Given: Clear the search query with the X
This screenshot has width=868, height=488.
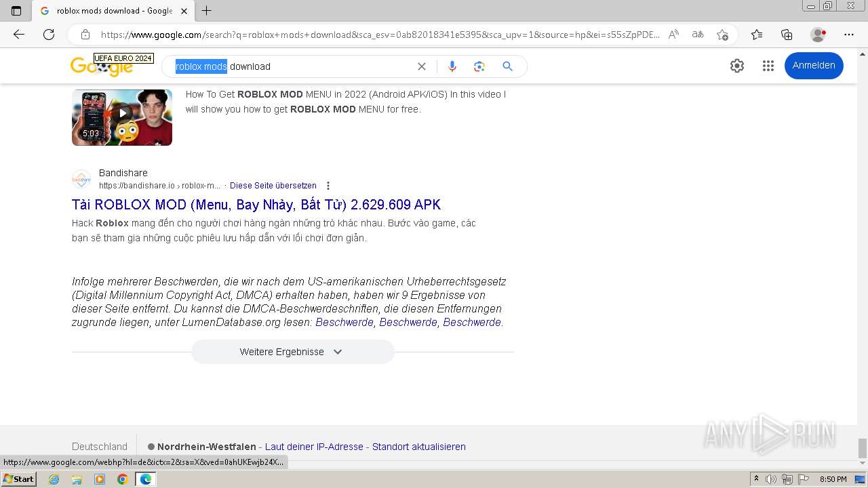Looking at the screenshot, I should pos(422,66).
